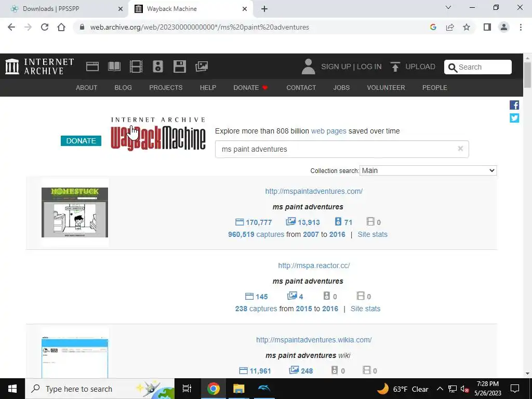
Task: Open BLOG menu item
Action: (123, 87)
